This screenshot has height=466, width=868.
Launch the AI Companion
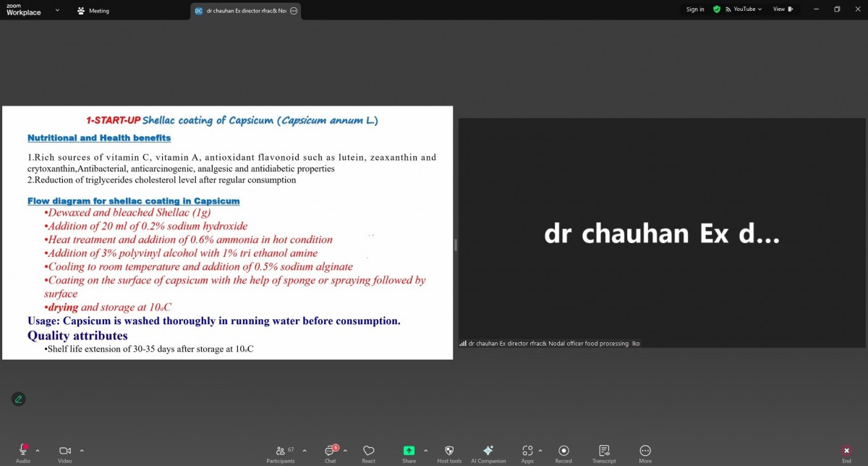pos(488,453)
